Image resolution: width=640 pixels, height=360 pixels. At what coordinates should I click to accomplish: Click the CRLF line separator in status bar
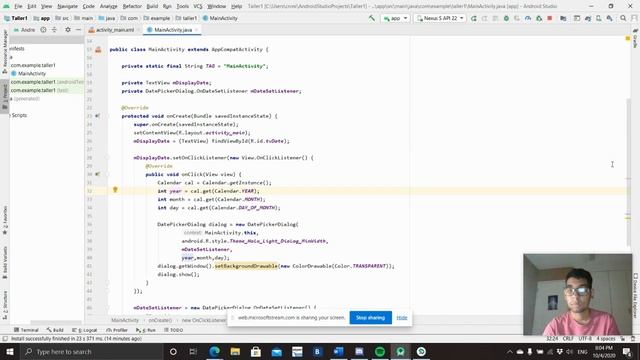click(568, 338)
